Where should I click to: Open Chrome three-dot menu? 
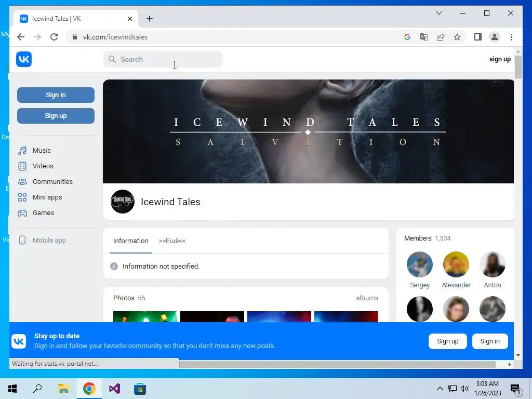click(x=511, y=37)
